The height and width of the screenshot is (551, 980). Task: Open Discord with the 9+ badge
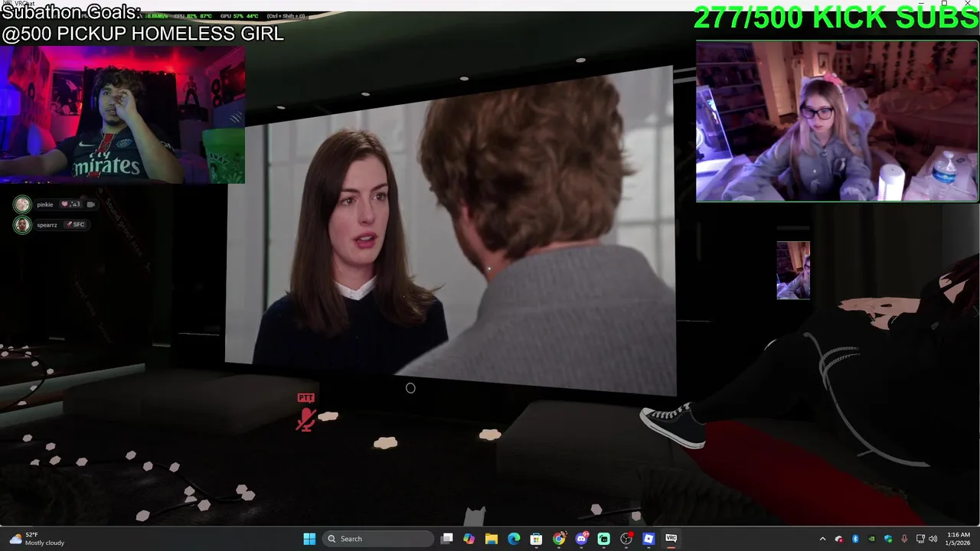coord(581,539)
